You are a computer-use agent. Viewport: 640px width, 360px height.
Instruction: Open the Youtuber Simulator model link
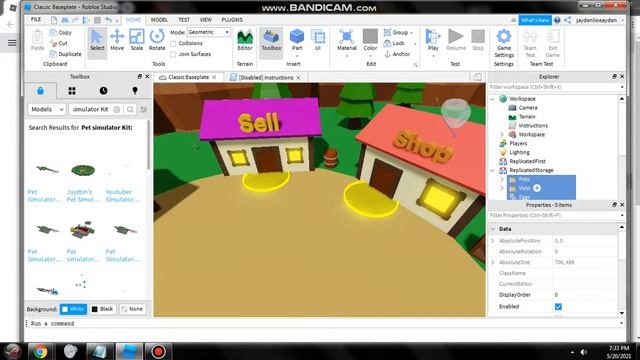pos(123,196)
